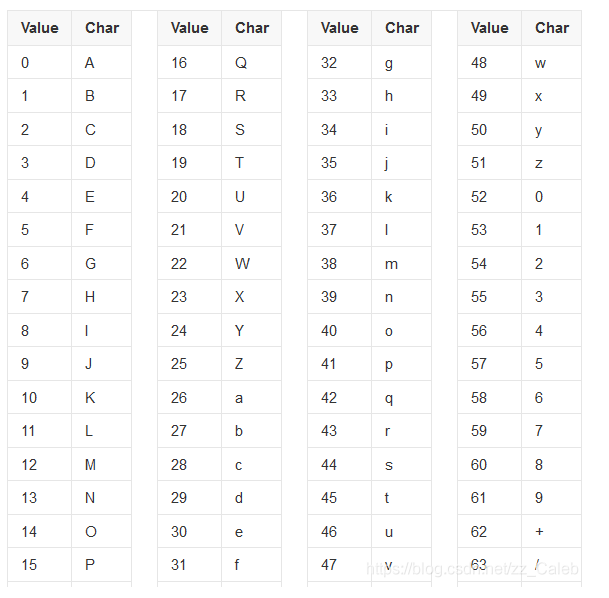Select the uppercase Z character cell
Viewport: 609px width, 598px height.
(x=251, y=363)
